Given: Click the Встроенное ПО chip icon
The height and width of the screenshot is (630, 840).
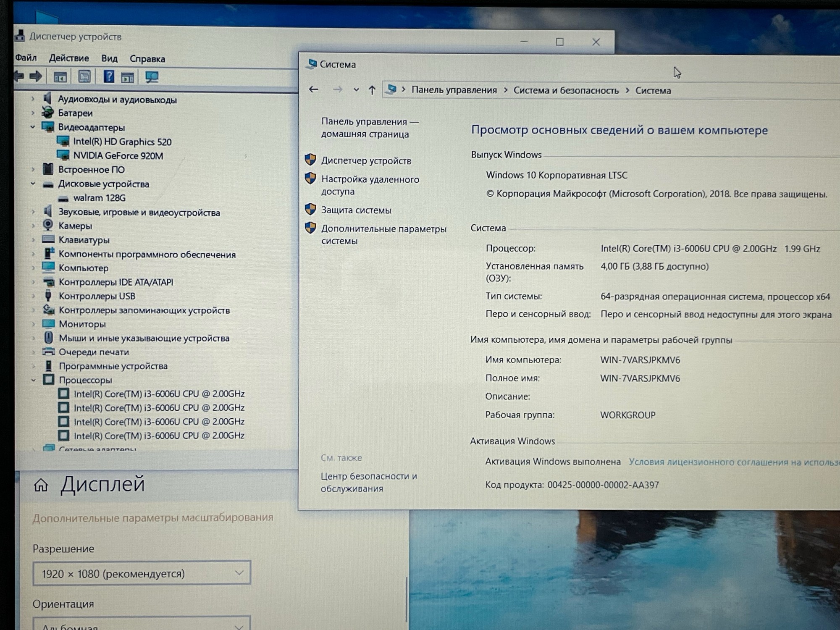Looking at the screenshot, I should click(x=48, y=169).
